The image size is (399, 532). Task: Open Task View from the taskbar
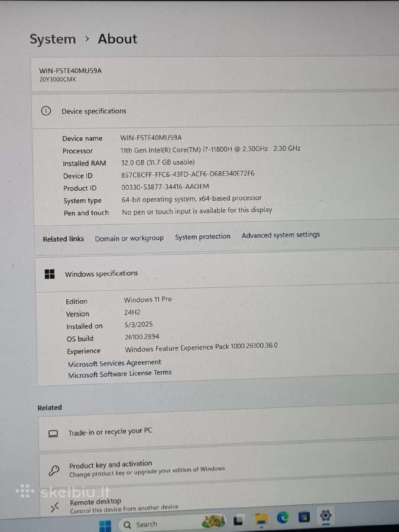239,520
